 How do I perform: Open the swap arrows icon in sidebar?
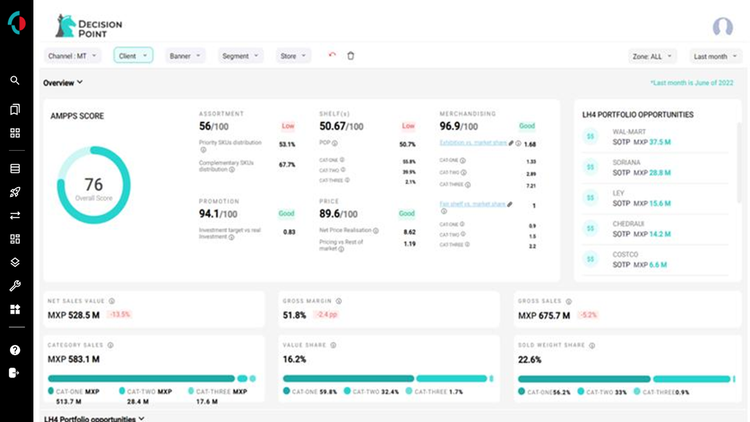tap(15, 215)
